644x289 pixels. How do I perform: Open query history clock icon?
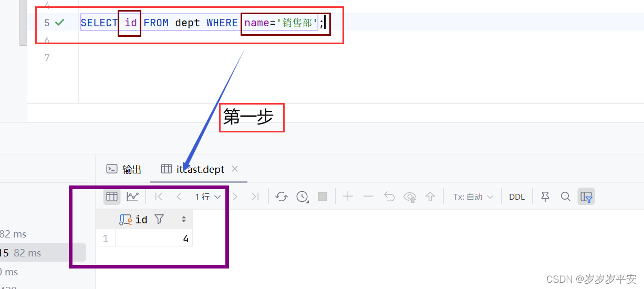(303, 197)
